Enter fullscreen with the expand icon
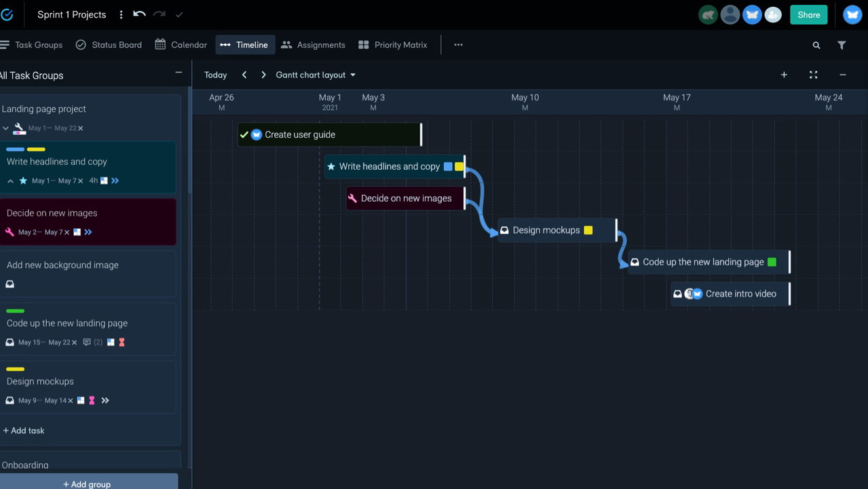 point(813,75)
